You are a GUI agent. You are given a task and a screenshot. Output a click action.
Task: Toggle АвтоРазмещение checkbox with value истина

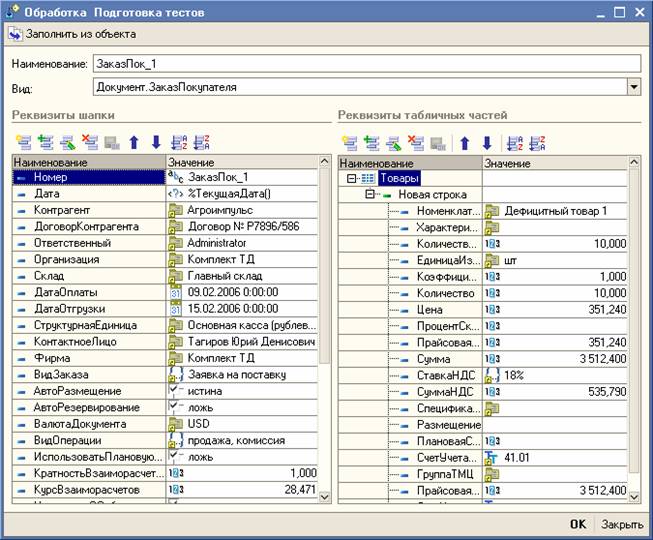coord(175,391)
